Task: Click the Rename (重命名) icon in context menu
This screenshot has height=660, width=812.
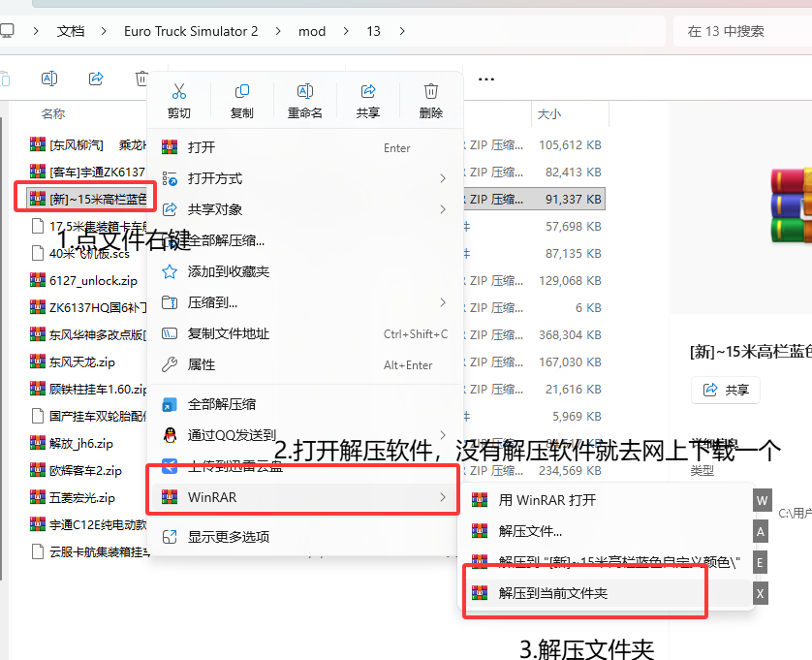Action: (305, 92)
